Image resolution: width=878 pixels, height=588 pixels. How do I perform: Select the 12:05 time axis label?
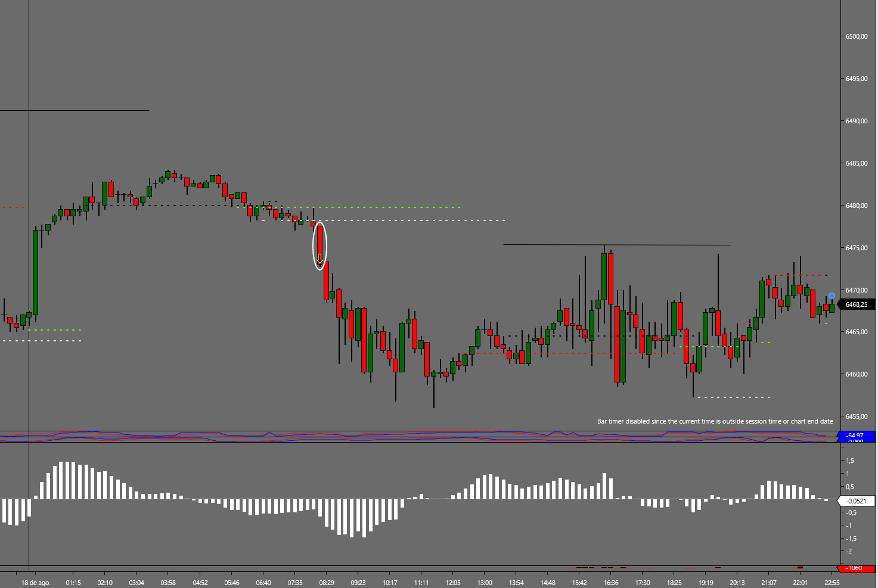(x=453, y=583)
